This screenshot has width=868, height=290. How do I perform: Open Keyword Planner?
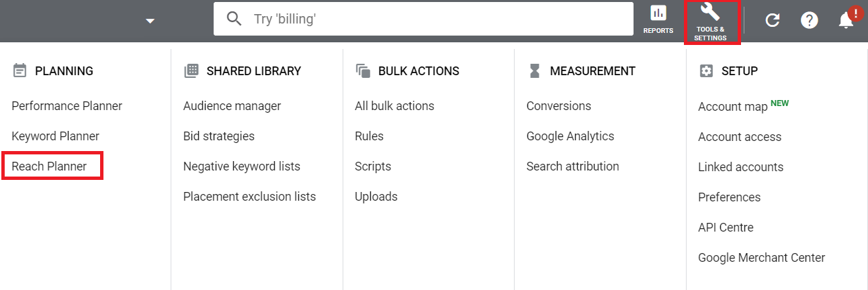[x=55, y=136]
